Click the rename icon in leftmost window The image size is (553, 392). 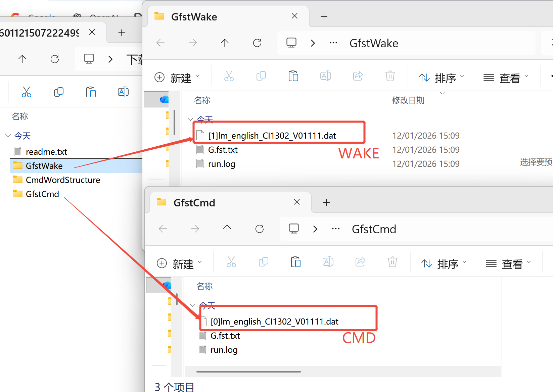(x=123, y=92)
